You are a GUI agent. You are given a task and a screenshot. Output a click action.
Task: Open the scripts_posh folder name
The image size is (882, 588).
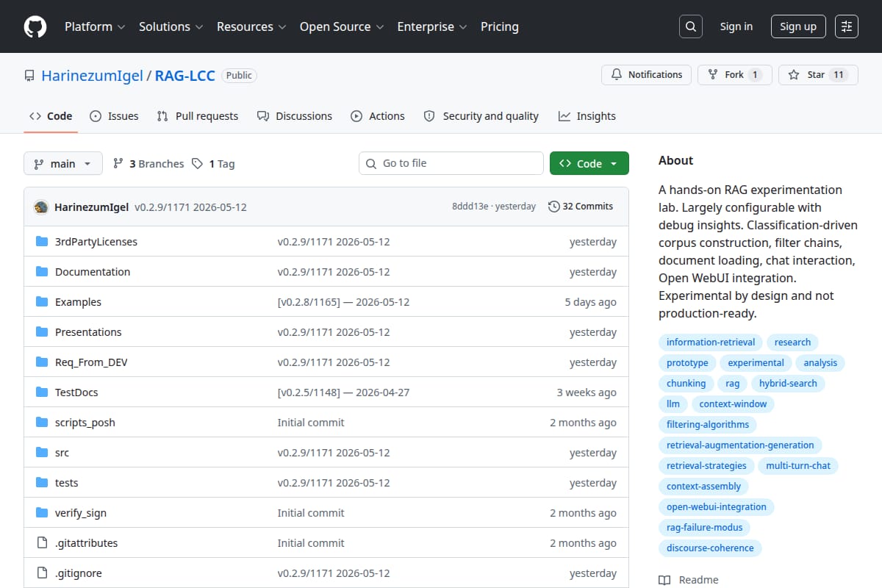click(x=85, y=423)
